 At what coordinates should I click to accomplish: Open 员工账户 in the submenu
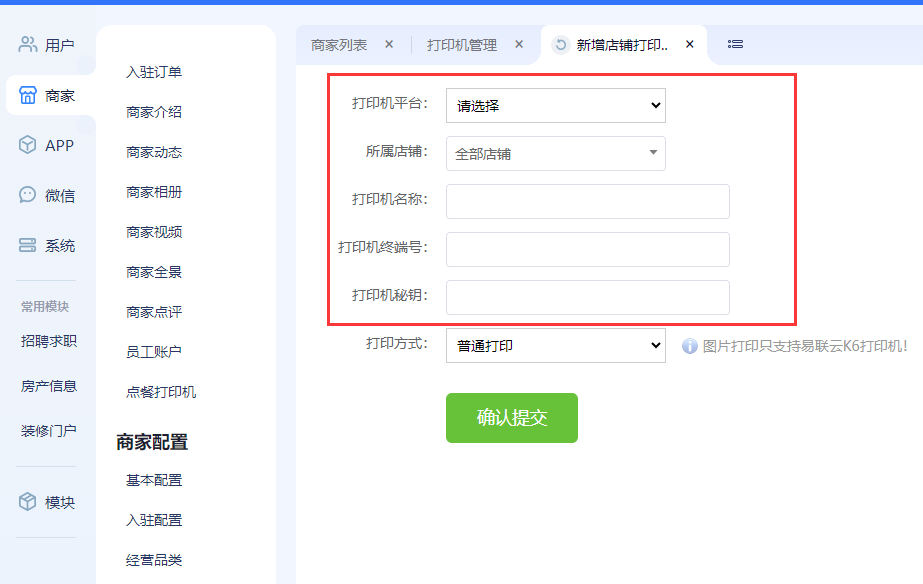(x=154, y=352)
